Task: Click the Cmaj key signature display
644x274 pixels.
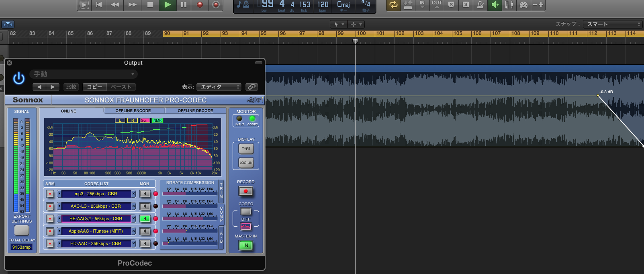Action: pyautogui.click(x=343, y=5)
